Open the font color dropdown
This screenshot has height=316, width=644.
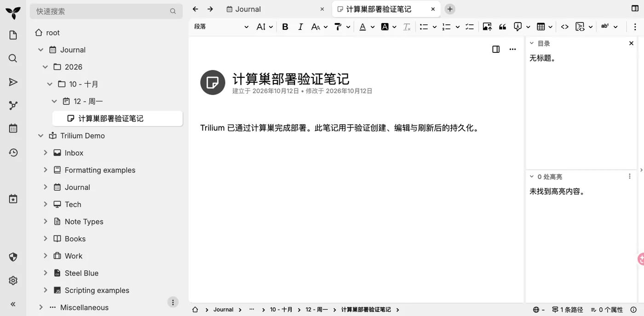(367, 27)
